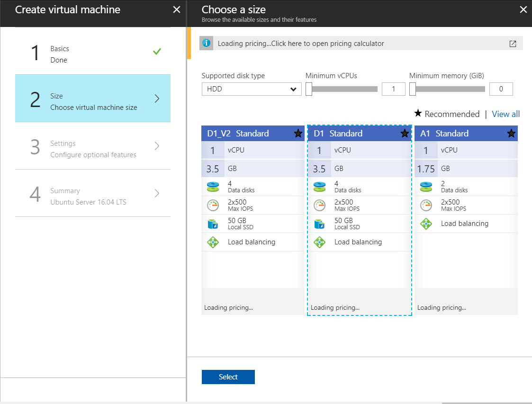The height and width of the screenshot is (404, 532).
Task: Click 1 vCPU row on D1 card
Action: pyautogui.click(x=359, y=150)
